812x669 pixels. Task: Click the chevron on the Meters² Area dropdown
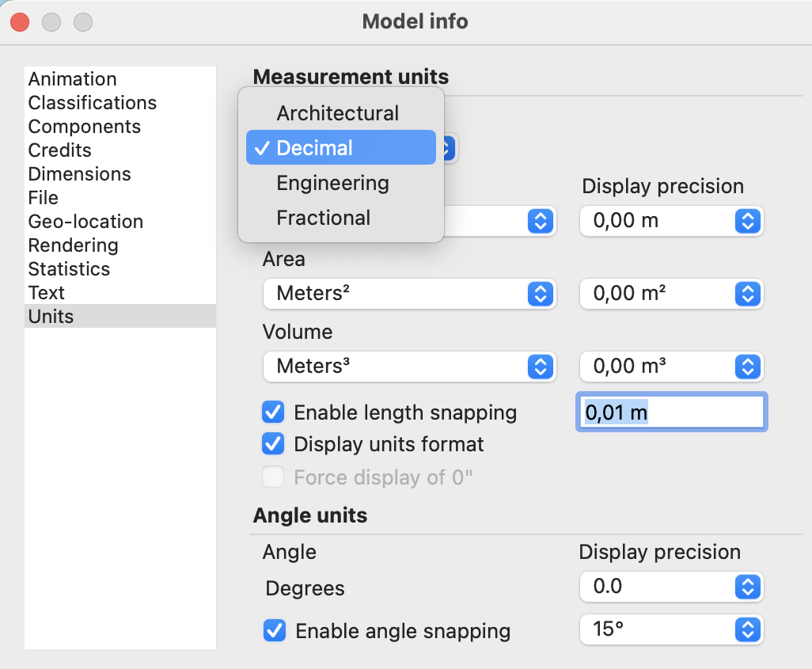point(541,294)
